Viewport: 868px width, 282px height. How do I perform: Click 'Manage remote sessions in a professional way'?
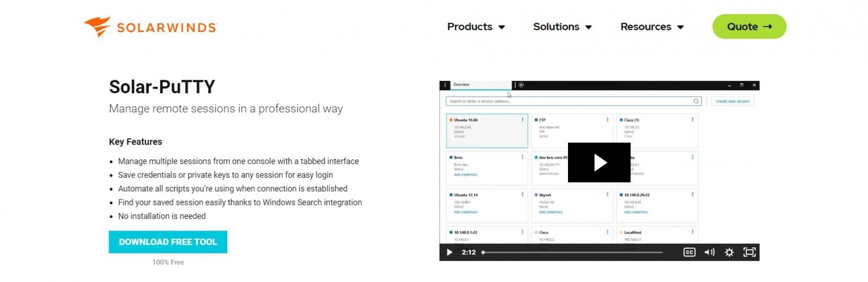tap(226, 109)
